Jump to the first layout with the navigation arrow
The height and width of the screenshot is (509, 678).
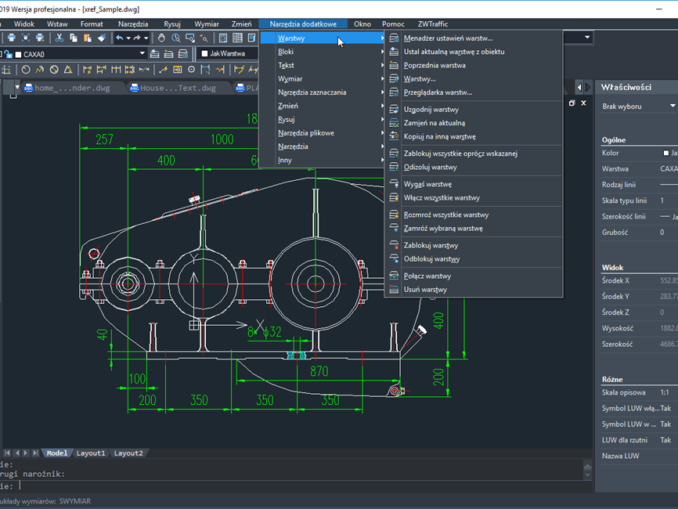pos(7,453)
